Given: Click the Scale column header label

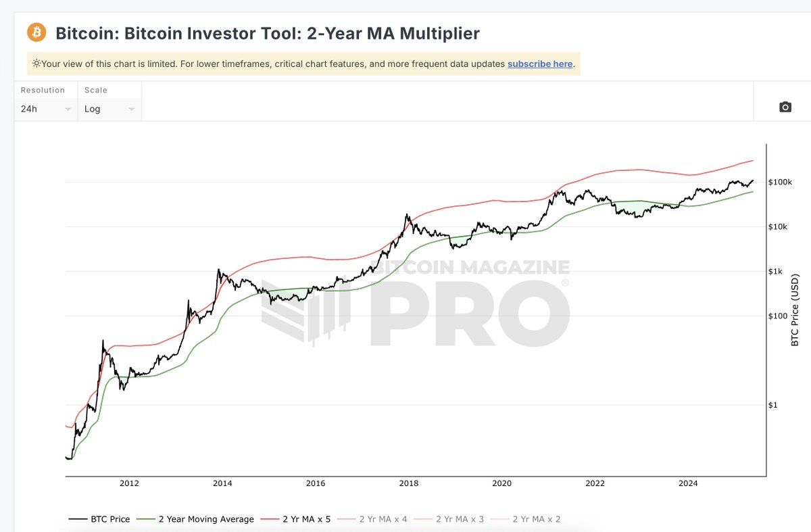Looking at the screenshot, I should tap(95, 89).
